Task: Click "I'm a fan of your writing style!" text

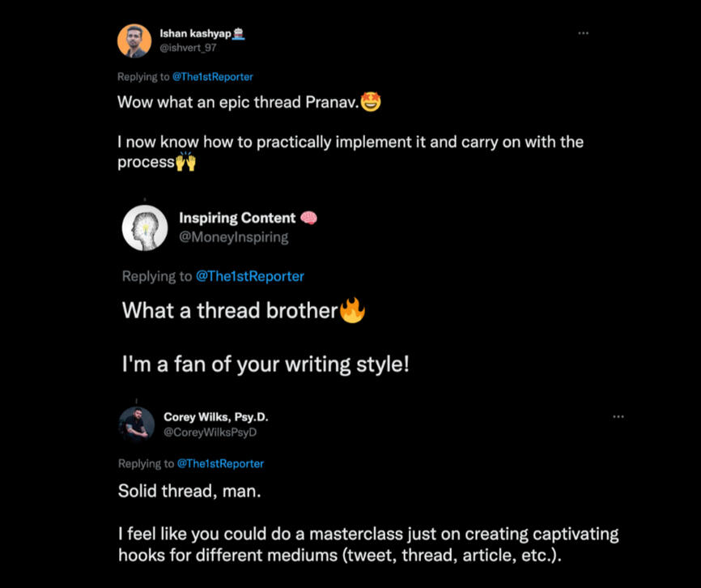Action: [x=266, y=364]
